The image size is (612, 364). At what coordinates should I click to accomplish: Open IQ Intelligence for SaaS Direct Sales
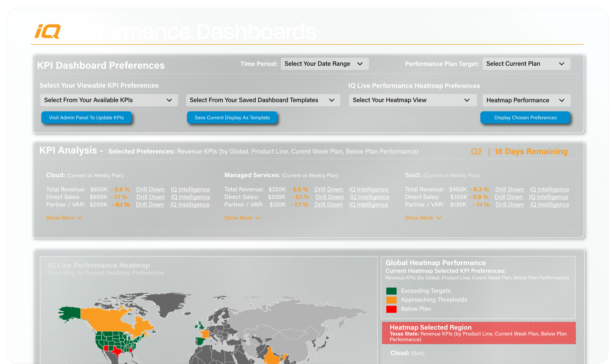548,197
